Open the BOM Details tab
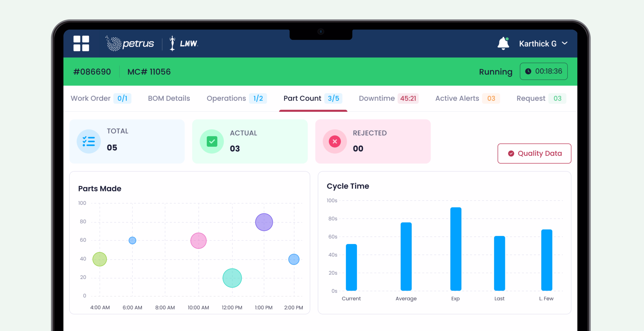 click(x=169, y=98)
